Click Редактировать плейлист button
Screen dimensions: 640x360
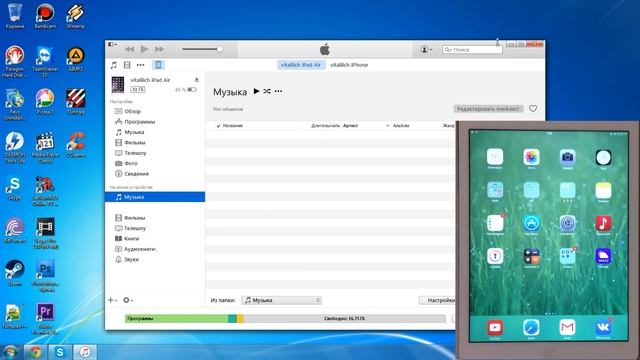tap(488, 109)
